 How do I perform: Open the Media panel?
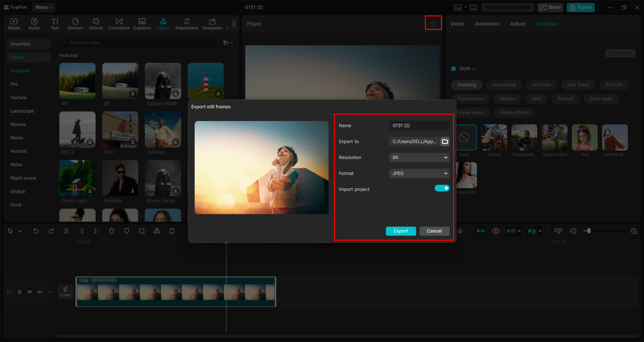(14, 23)
